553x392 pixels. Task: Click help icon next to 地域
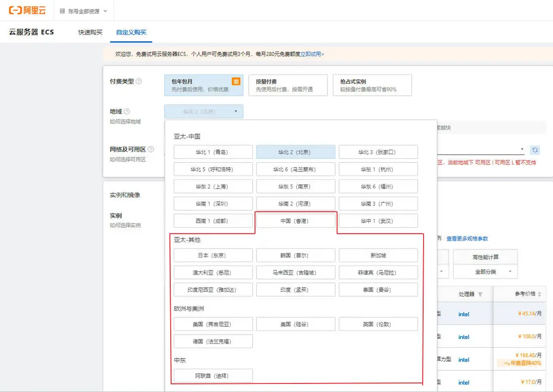[x=127, y=111]
